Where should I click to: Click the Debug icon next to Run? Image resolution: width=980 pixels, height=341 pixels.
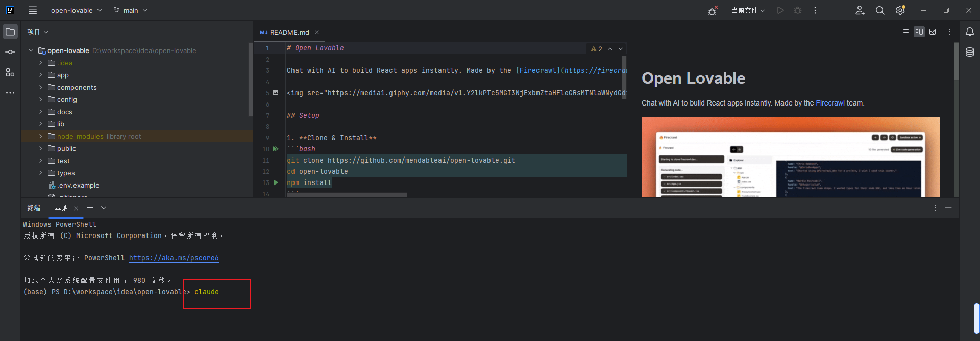798,10
